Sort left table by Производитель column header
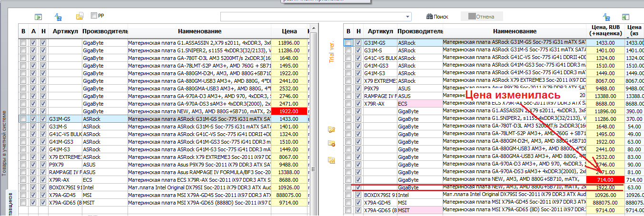The width and height of the screenshot is (644, 216). (104, 31)
